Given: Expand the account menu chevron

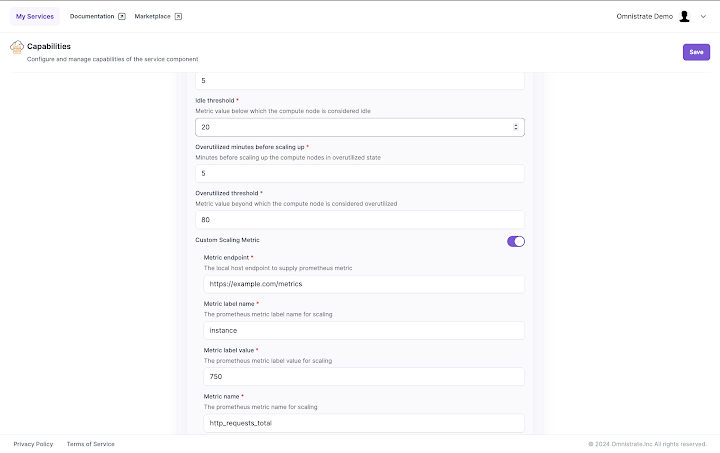Looking at the screenshot, I should (703, 16).
